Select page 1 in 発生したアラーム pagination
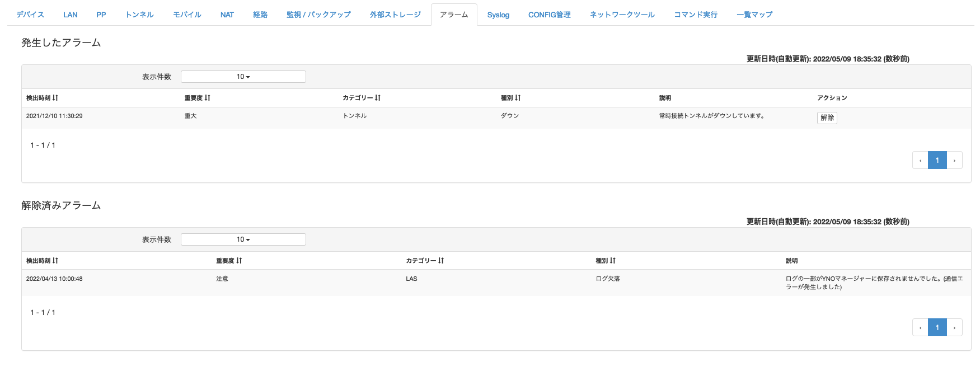Image resolution: width=980 pixels, height=367 pixels. 937,160
